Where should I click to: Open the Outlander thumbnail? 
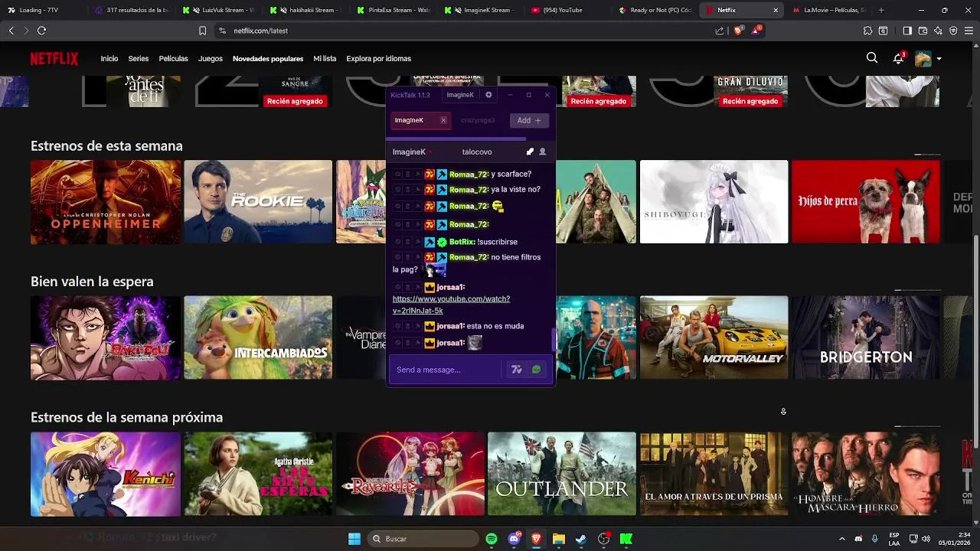point(562,474)
